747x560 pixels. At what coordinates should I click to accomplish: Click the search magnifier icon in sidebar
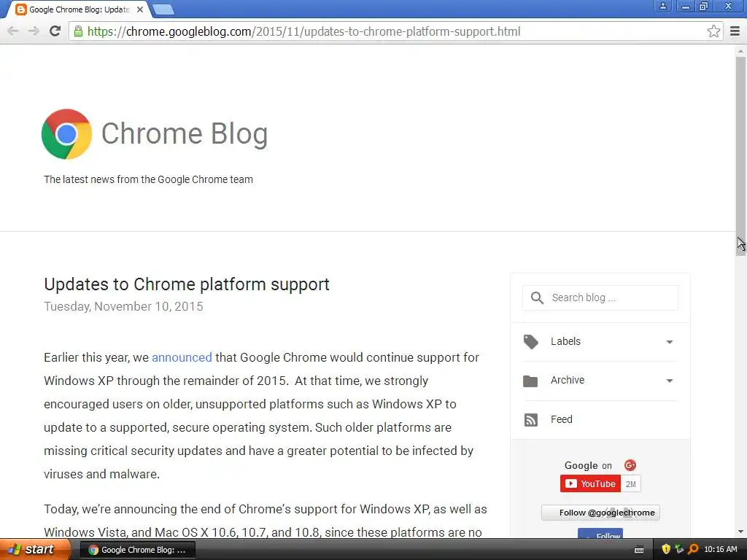537,298
